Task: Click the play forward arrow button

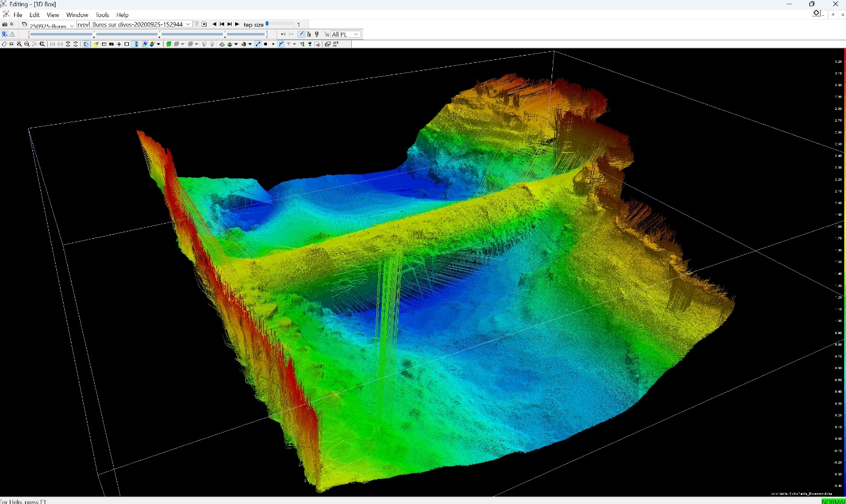Action: click(237, 24)
